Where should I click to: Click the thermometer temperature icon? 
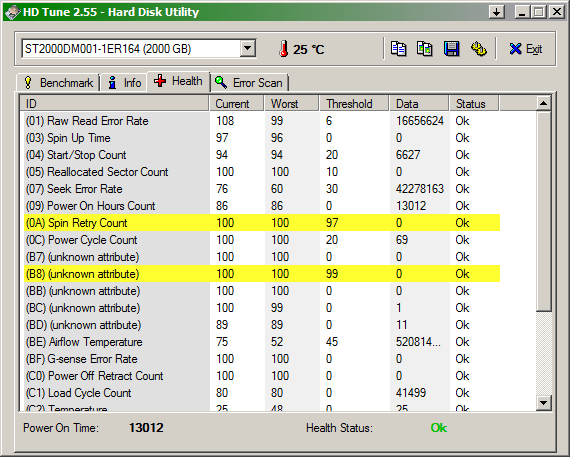284,49
